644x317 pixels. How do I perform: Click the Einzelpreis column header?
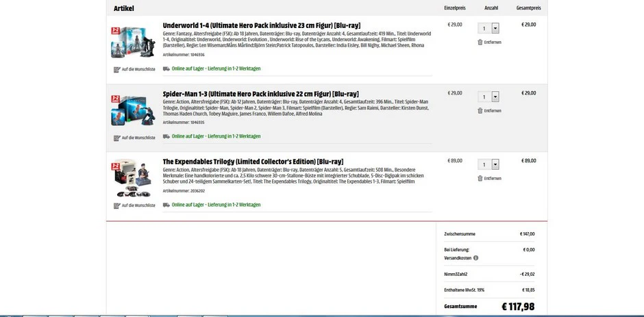coord(455,8)
